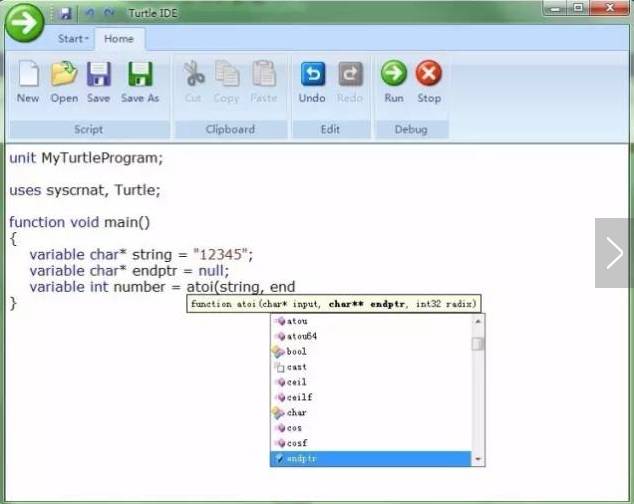Viewport: 634px width, 504px height.
Task: Click the next image chevron arrow
Action: (614, 253)
